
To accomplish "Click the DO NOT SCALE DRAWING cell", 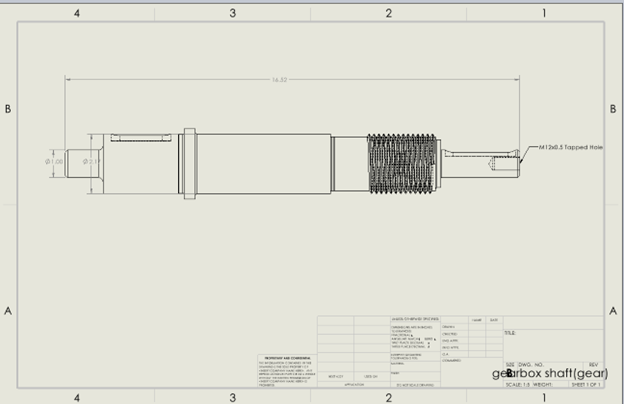I will point(415,385).
